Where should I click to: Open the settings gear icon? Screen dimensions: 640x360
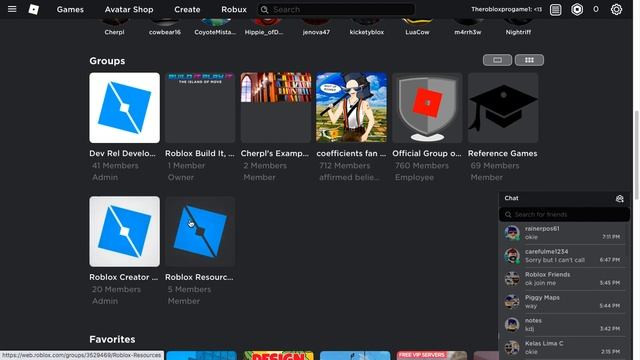(616, 9)
